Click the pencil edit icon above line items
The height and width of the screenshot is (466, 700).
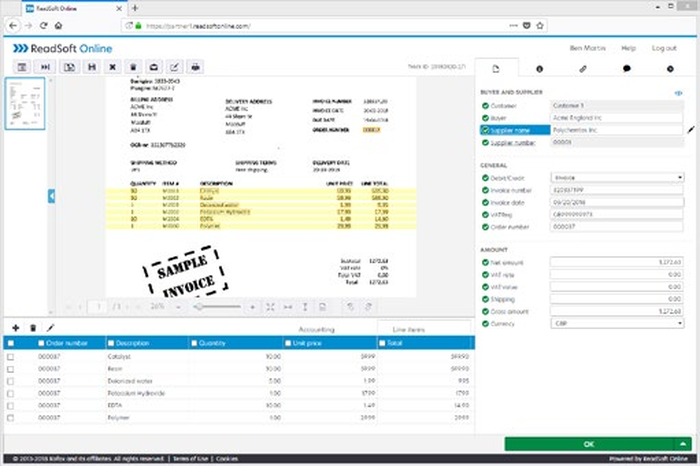[50, 328]
